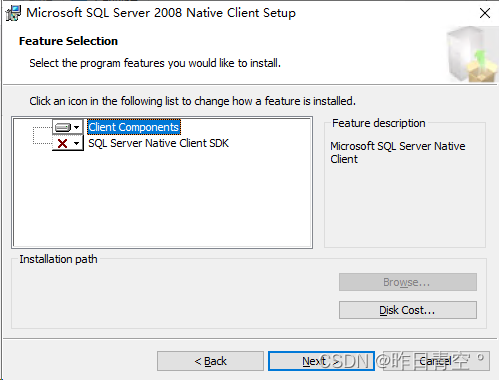
Task: Go to the previous step with Back
Action: click(210, 361)
